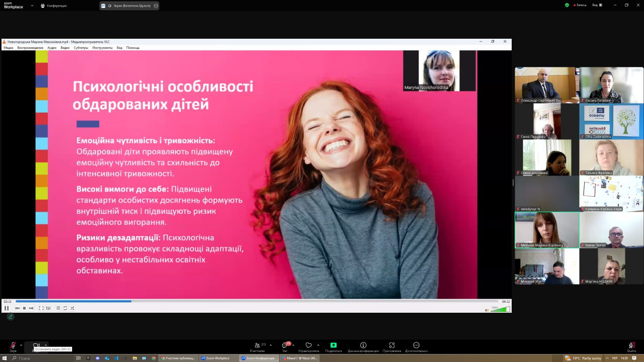Open the Zoom Workplace dropdown chevron

(32, 6)
